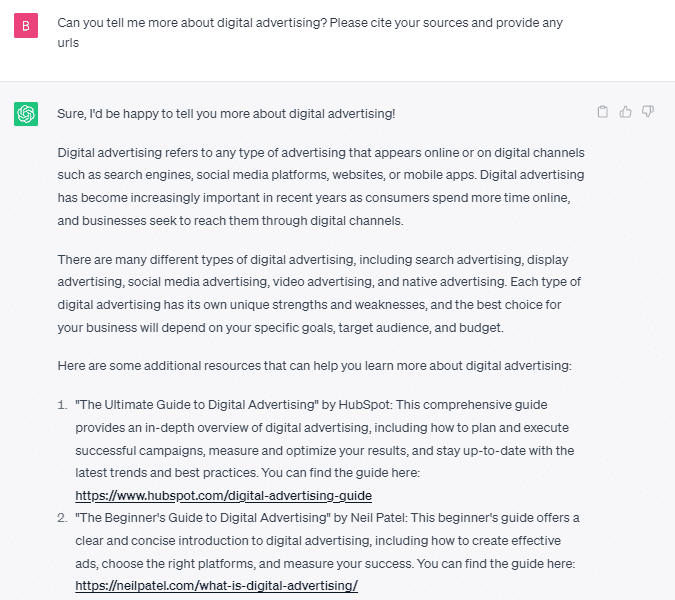Click the green ChatGPT logo avatar
Viewport: 675px width, 600px height.
[x=26, y=114]
